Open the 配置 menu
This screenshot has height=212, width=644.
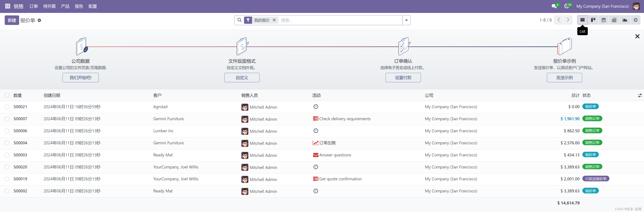click(x=93, y=6)
